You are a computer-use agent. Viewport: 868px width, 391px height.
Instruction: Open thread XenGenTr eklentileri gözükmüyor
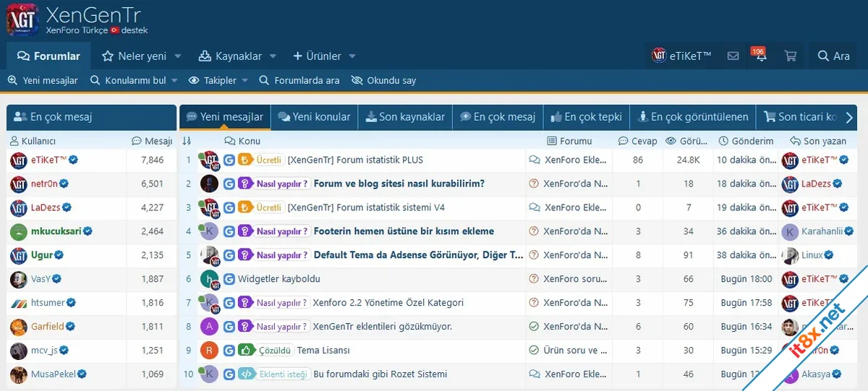(382, 327)
